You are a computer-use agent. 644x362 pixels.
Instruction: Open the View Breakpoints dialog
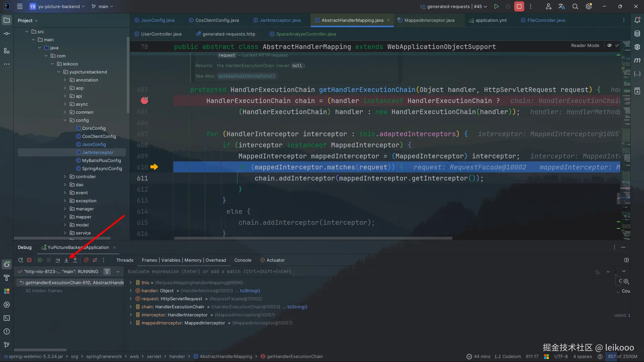86,260
